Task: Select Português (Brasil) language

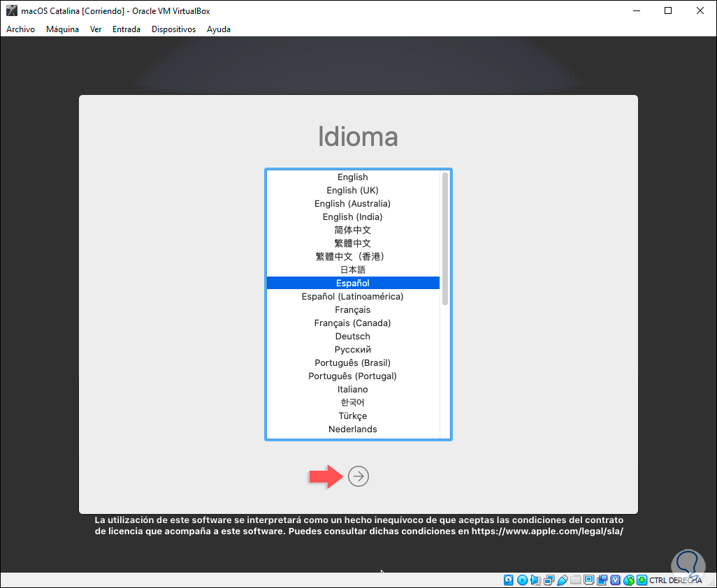Action: pyautogui.click(x=352, y=362)
